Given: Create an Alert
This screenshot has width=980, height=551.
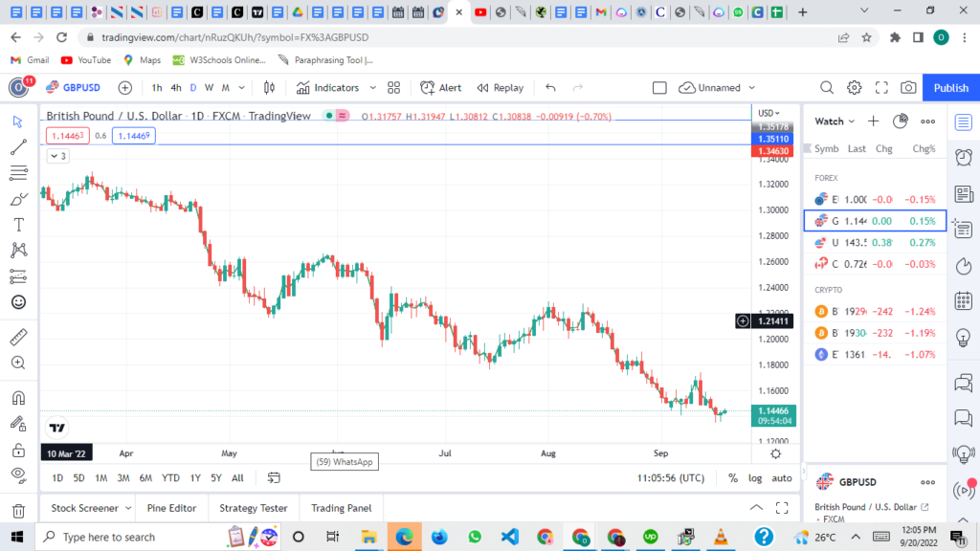Looking at the screenshot, I should click(x=440, y=87).
